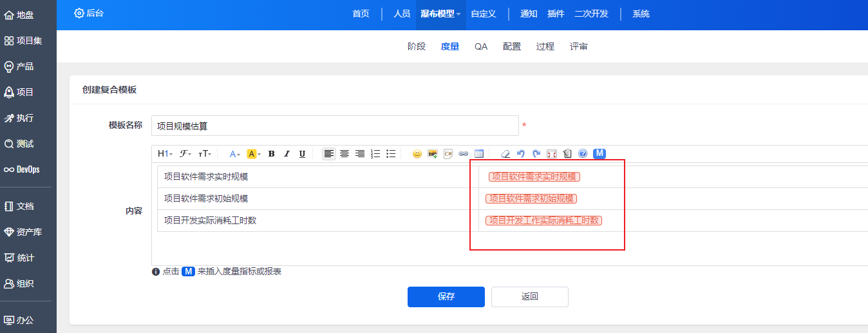Click paste-as-text clipboard icon
The height and width of the screenshot is (333, 868).
(x=567, y=154)
